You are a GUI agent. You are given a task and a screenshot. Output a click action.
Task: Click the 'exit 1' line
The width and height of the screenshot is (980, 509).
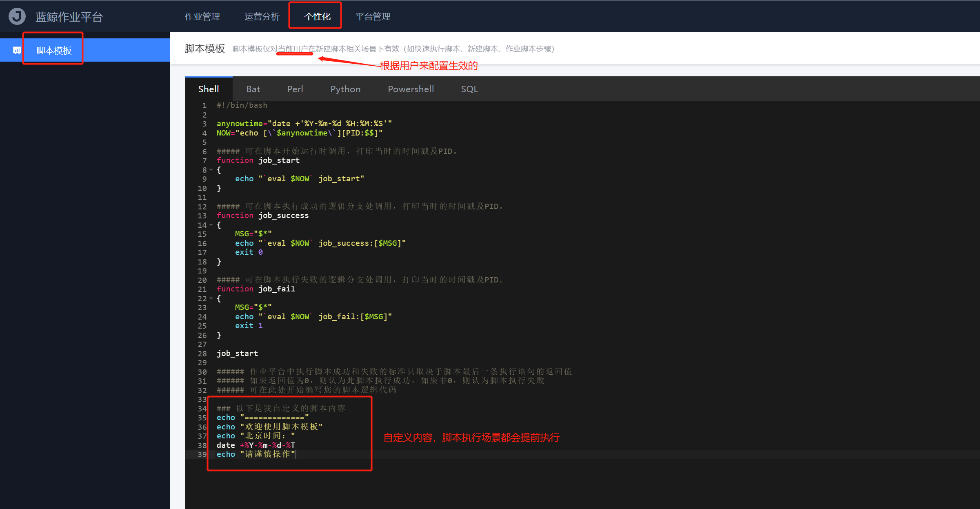click(x=249, y=326)
